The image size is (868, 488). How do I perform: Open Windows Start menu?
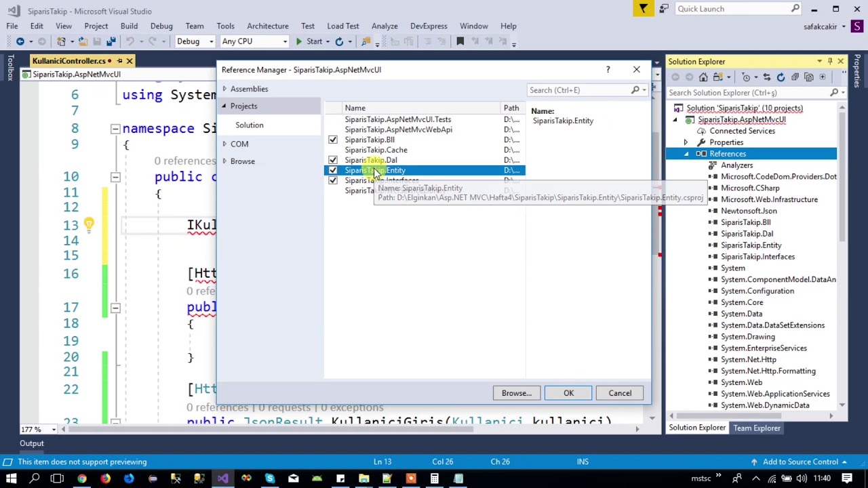[12, 479]
